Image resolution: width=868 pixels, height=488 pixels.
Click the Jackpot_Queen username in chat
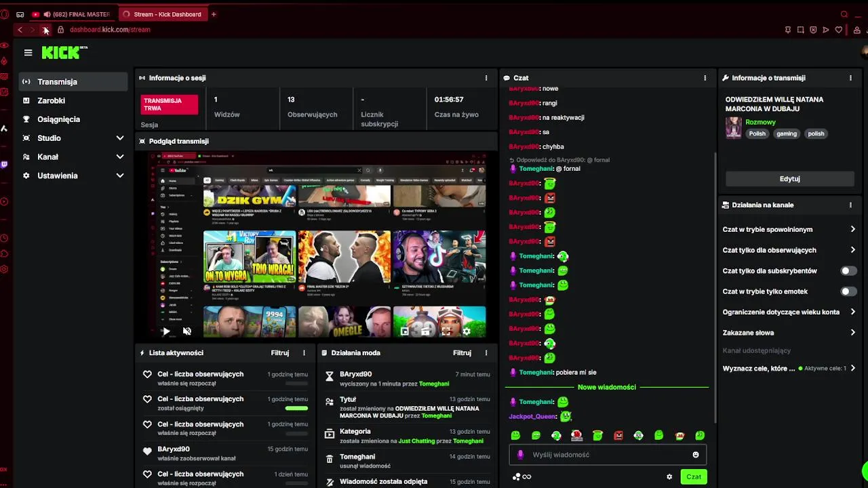point(532,416)
